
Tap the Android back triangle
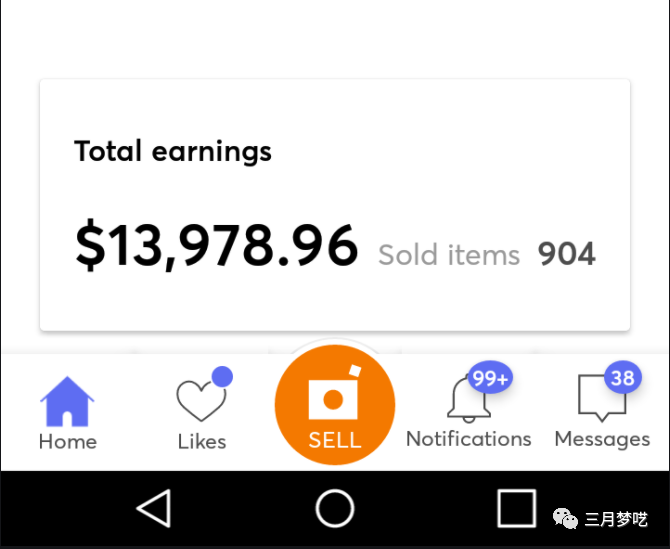coord(153,509)
